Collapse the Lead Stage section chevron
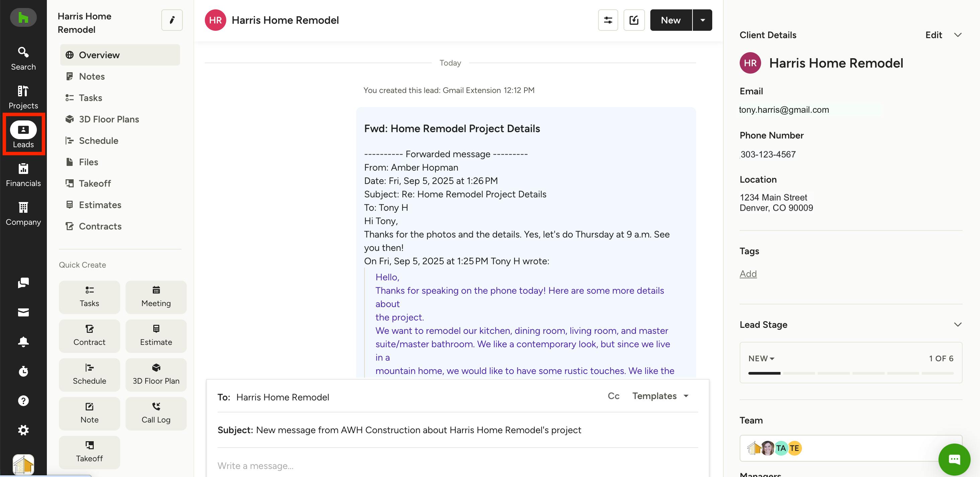Screen dimensions: 980x477 click(x=958, y=324)
